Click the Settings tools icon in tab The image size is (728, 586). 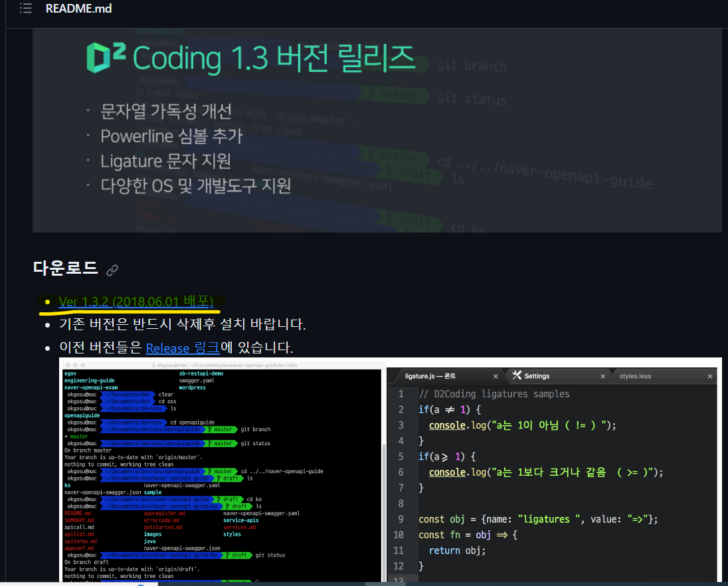pos(517,375)
